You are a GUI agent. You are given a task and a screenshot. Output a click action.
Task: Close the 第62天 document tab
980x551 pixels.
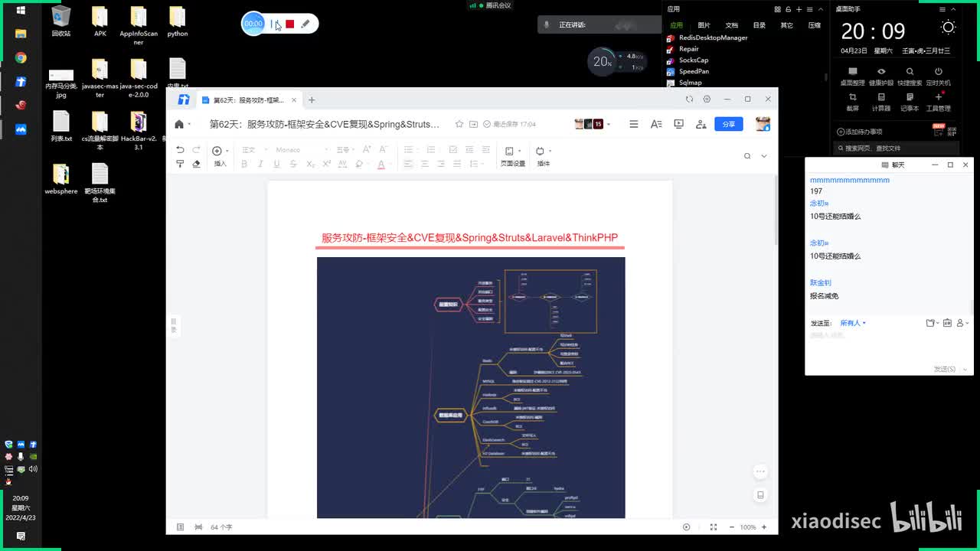coord(294,100)
